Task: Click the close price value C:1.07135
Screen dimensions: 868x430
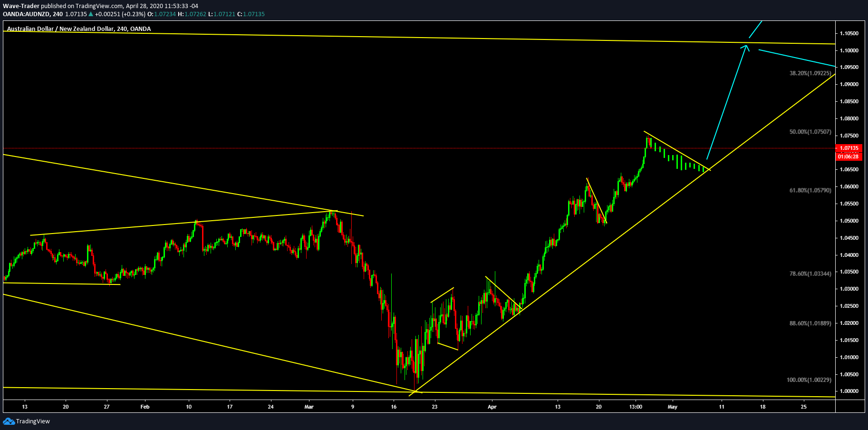Action: pos(251,14)
